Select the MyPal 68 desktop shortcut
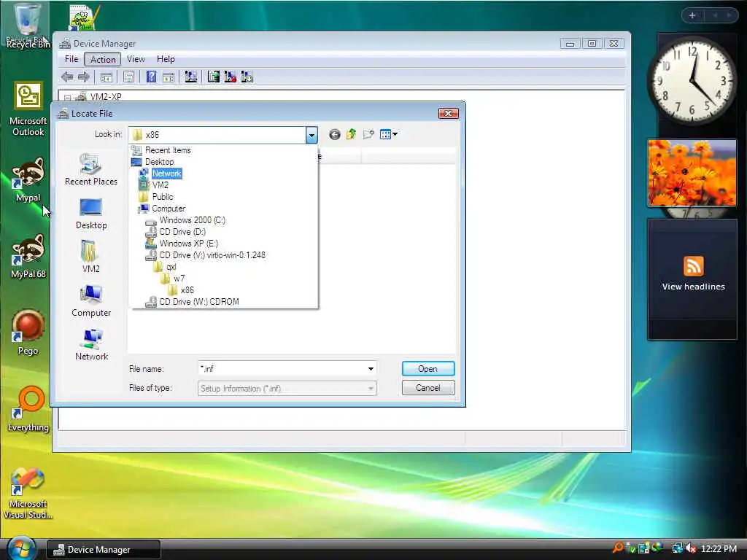Viewport: 747px width, 560px height. (x=28, y=256)
